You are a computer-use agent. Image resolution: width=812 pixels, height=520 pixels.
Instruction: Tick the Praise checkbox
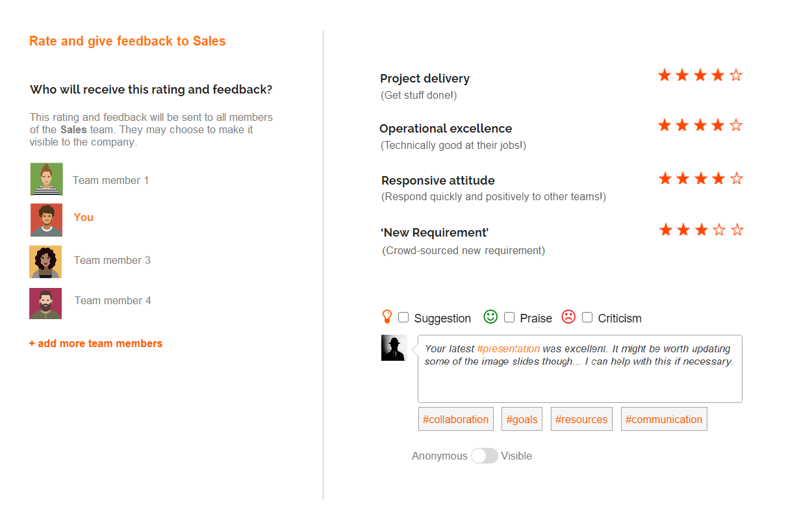point(509,317)
